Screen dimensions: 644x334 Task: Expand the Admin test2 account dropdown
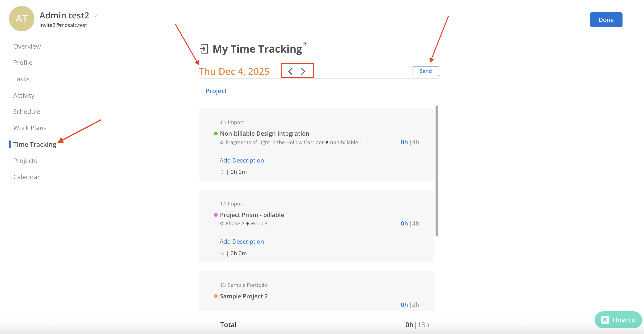click(x=95, y=16)
